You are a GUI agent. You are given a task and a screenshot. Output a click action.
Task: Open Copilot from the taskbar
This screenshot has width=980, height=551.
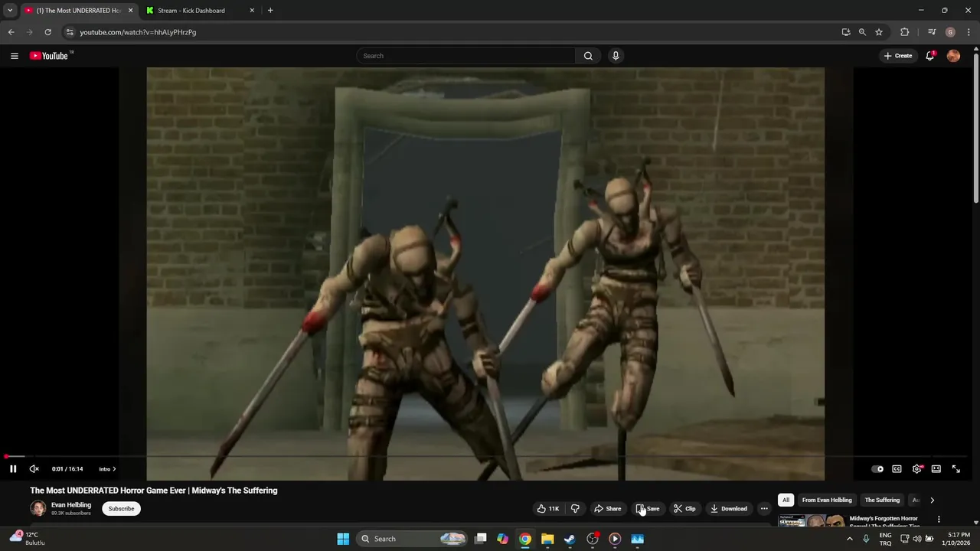pos(503,539)
